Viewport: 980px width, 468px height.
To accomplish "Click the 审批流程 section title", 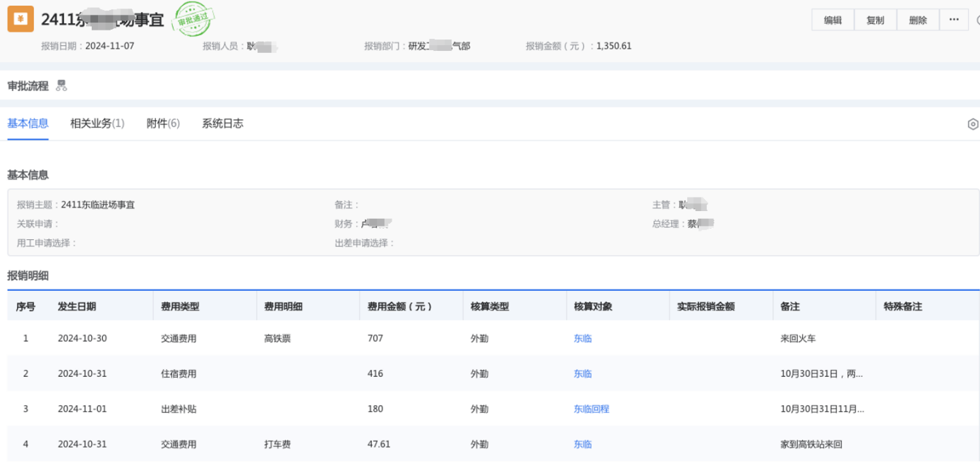I will (28, 86).
